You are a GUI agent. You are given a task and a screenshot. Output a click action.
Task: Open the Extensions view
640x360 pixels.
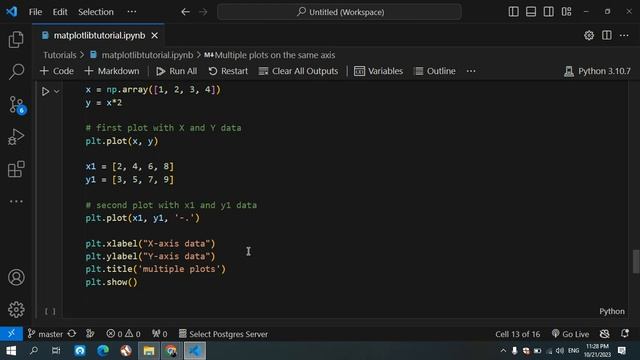click(16, 169)
